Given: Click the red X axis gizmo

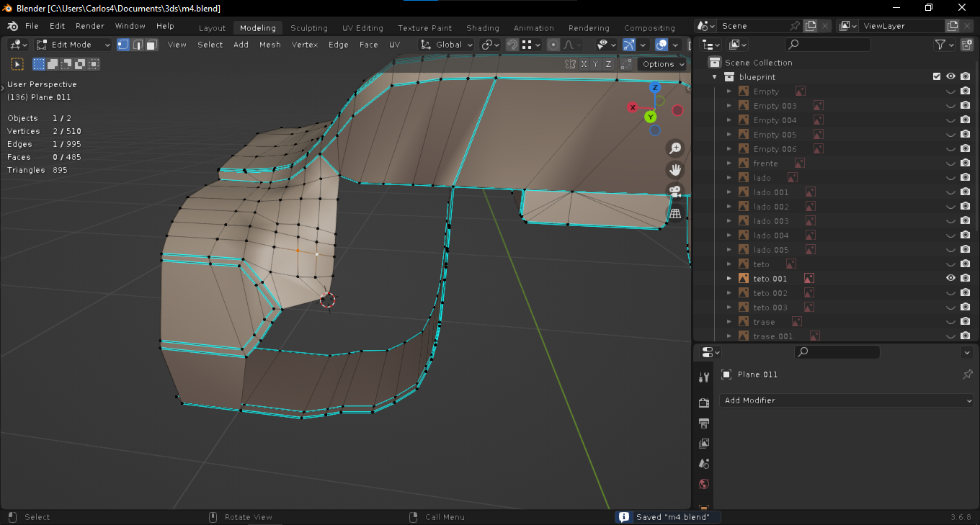Looking at the screenshot, I should [x=633, y=108].
